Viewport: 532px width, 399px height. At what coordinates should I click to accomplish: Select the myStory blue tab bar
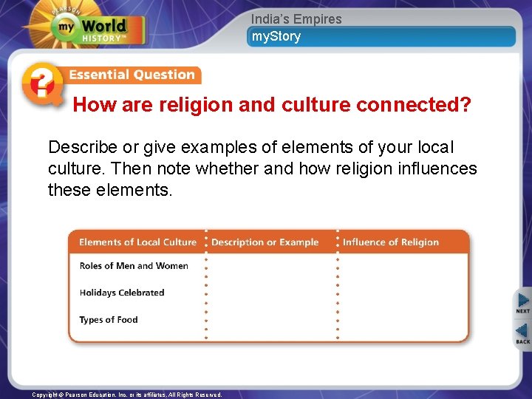point(381,37)
